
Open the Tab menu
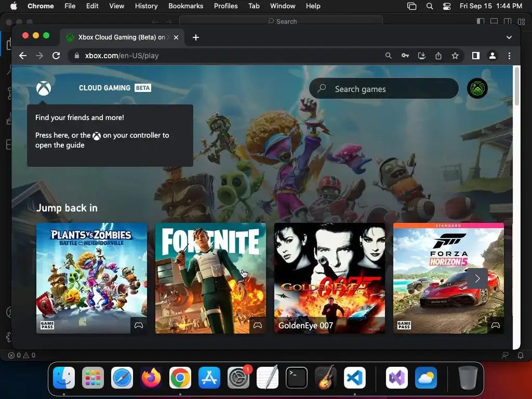click(x=254, y=6)
